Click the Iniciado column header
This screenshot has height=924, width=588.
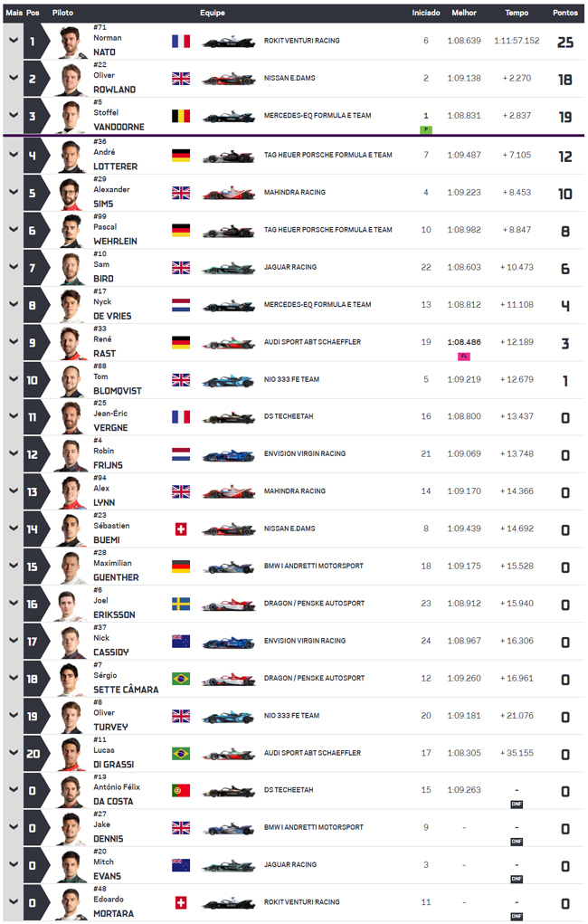(426, 13)
